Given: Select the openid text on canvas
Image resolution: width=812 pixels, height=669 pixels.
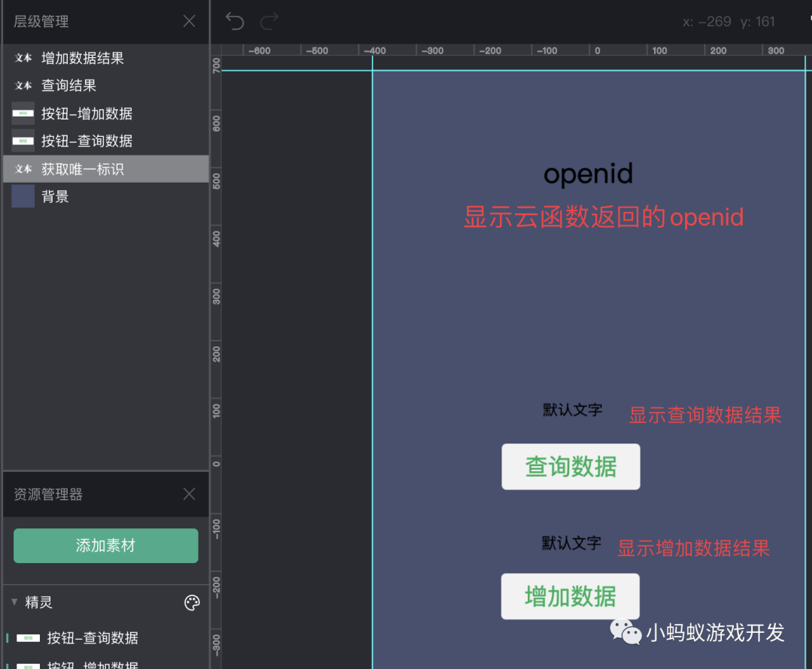Looking at the screenshot, I should pos(588,174).
